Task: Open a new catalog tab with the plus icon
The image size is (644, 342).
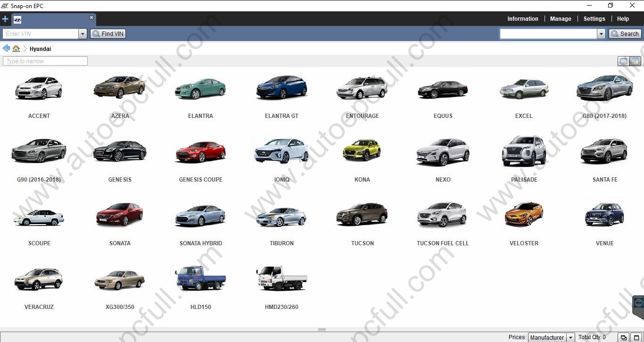Action: point(5,19)
